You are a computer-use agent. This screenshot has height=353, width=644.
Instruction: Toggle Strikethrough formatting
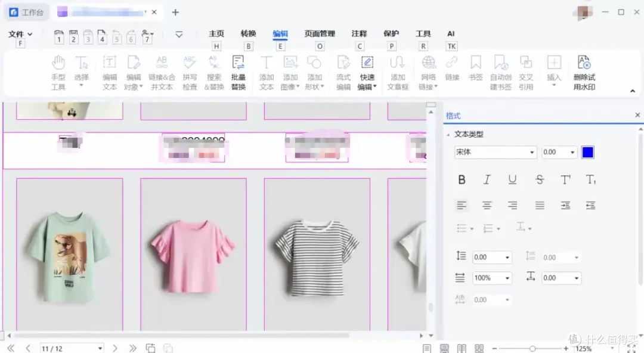tap(540, 179)
